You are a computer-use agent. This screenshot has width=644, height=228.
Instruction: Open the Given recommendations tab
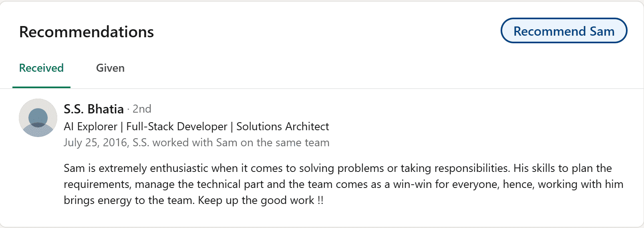tap(110, 68)
